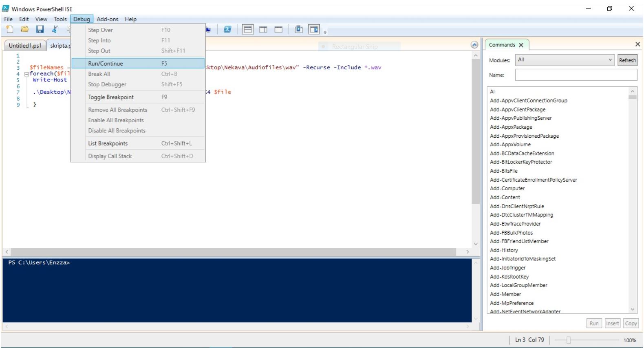This screenshot has width=644, height=348.
Task: Show script pane maximized icon
Action: click(x=278, y=29)
